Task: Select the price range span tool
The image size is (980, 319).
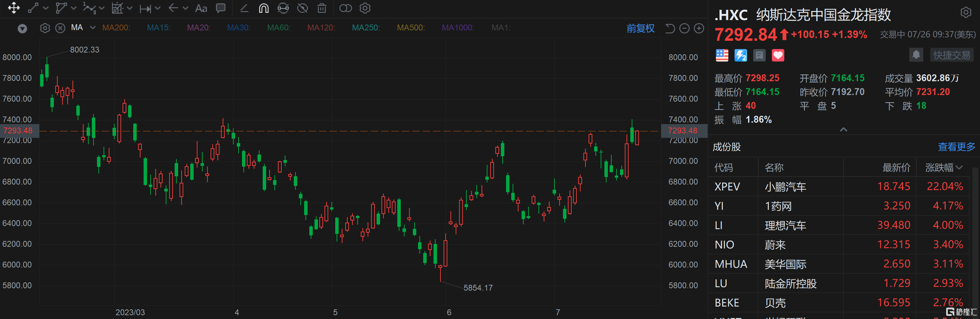Action: coord(145,8)
